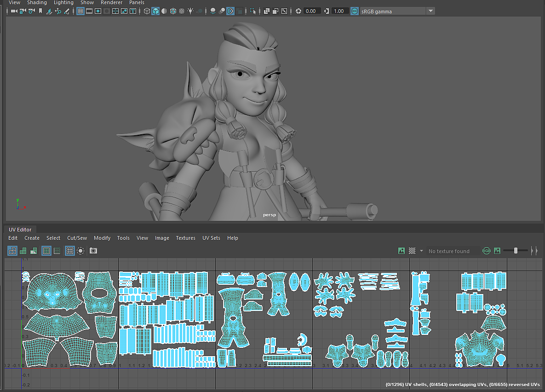
Task: Toggle the Safe Action icon
Action: tap(124, 11)
